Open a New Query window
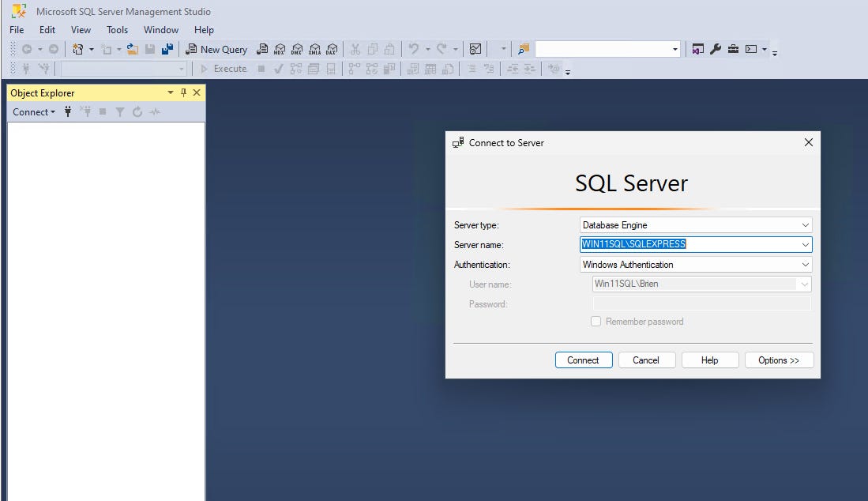 pos(217,49)
